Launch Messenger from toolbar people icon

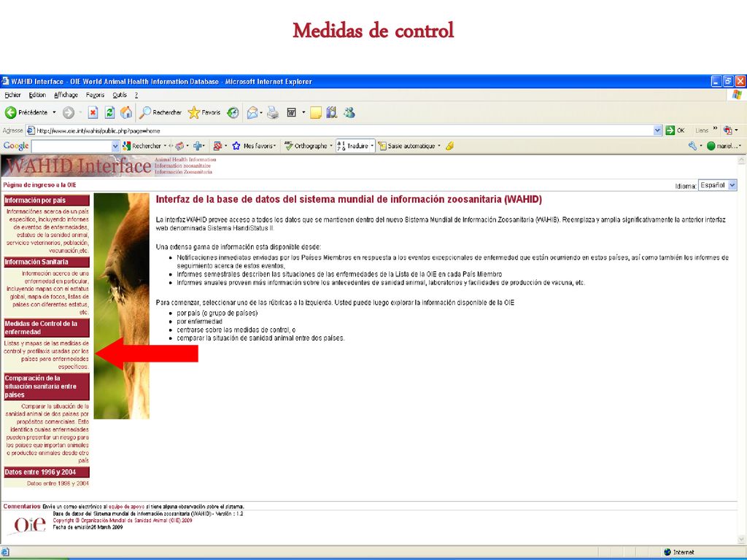tap(349, 113)
